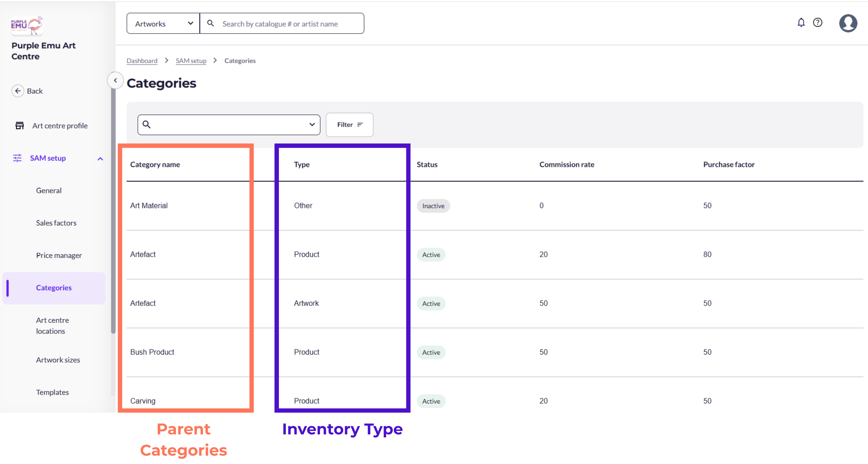Click the Purchase factor column header
Viewport: 868px width, 464px height.
[x=729, y=165]
